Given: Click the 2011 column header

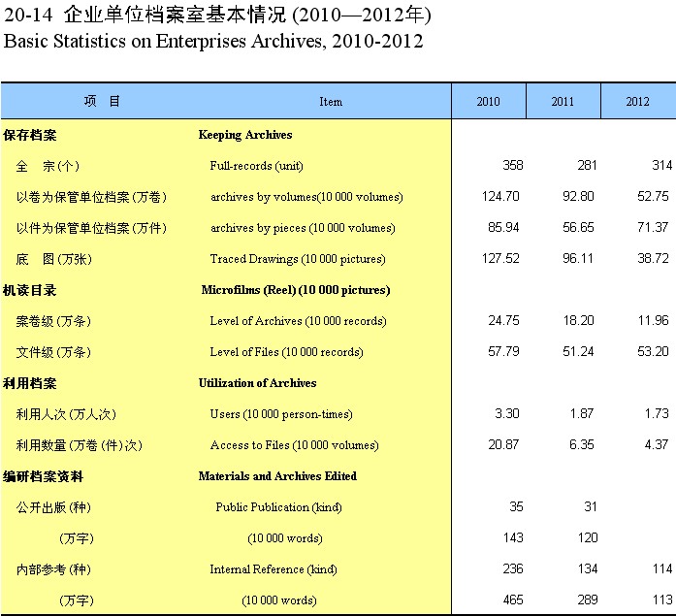Looking at the screenshot, I should coord(563,101).
